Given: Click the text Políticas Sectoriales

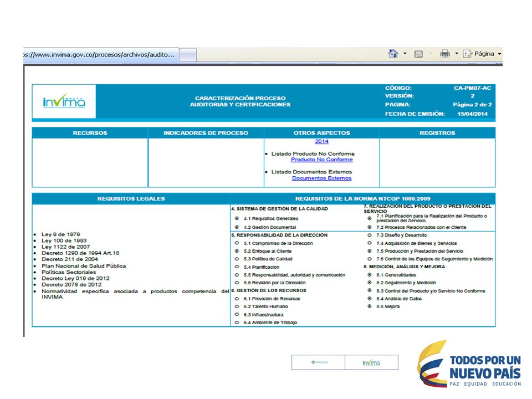Looking at the screenshot, I should (69, 272).
